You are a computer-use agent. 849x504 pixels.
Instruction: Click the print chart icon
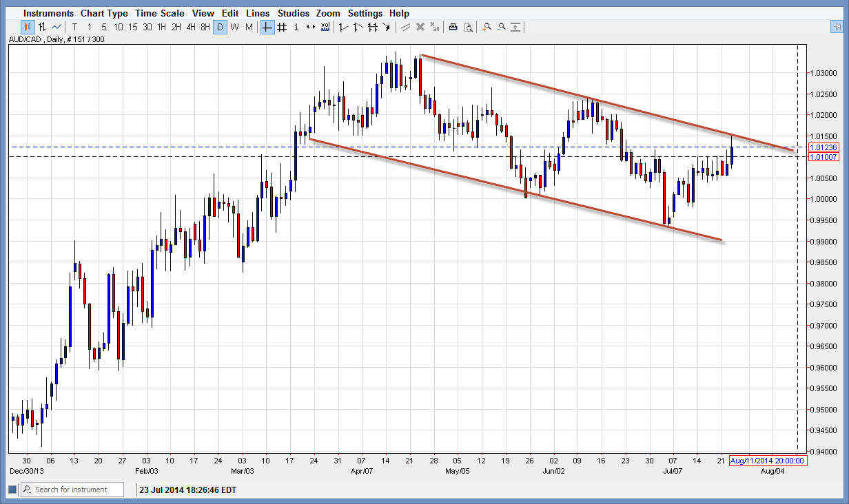point(453,27)
